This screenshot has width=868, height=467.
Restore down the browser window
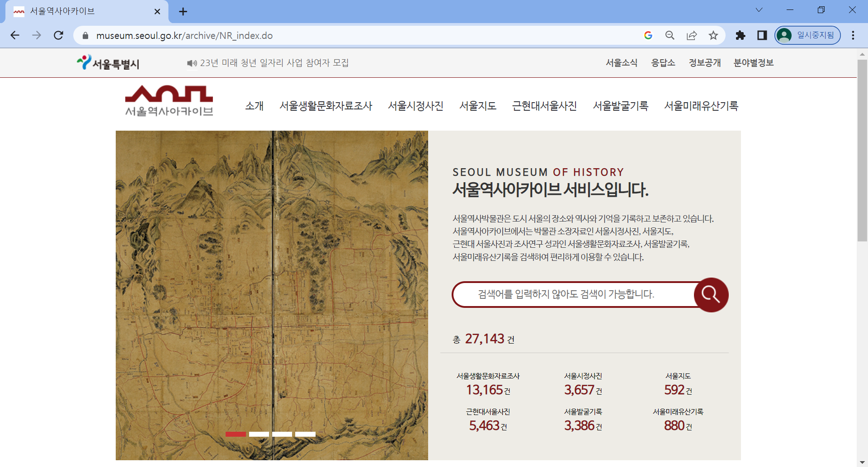(821, 10)
